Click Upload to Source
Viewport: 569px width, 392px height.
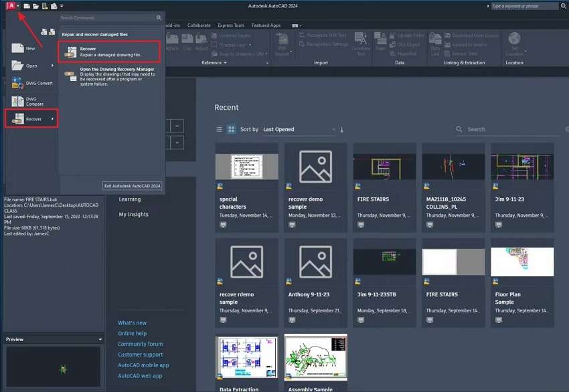coord(466,45)
